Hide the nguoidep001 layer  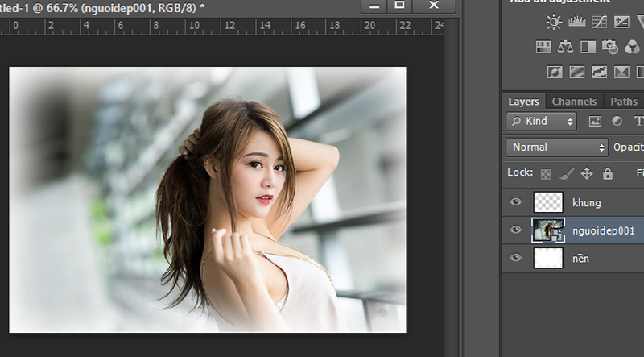pos(515,230)
